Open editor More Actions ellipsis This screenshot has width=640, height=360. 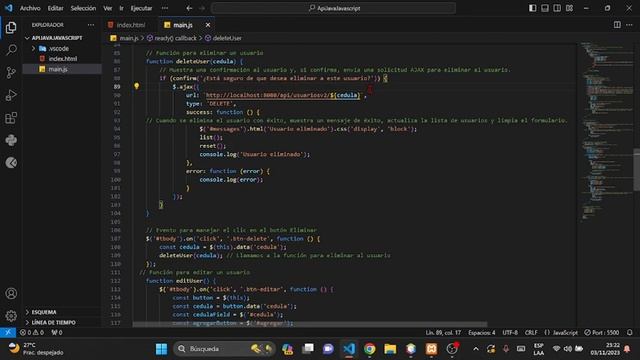pyautogui.click(x=629, y=25)
